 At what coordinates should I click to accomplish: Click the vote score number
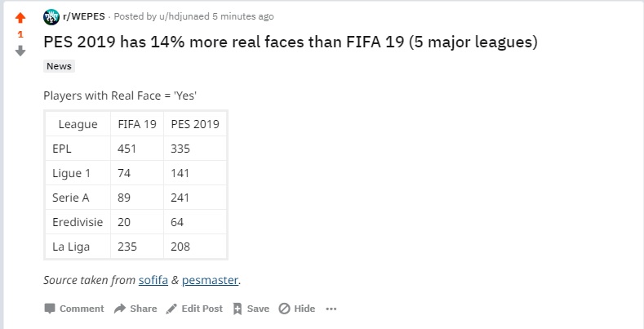[20, 34]
